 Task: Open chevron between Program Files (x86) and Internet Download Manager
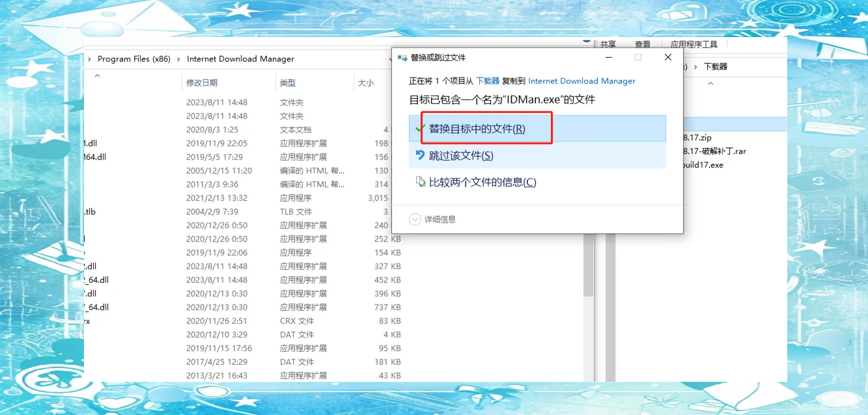coord(178,59)
